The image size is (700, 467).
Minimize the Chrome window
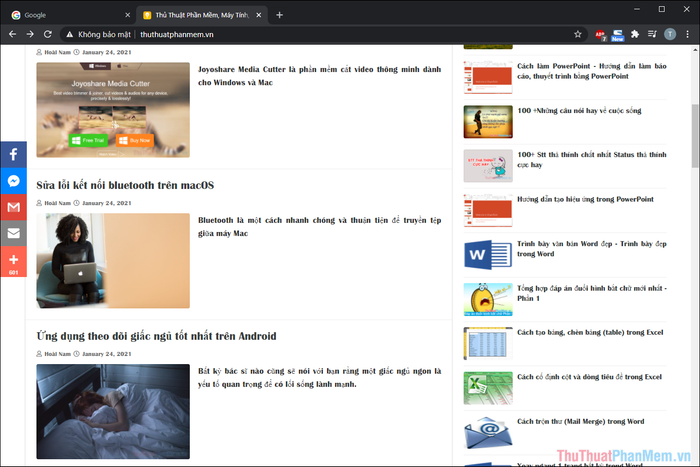click(637, 9)
